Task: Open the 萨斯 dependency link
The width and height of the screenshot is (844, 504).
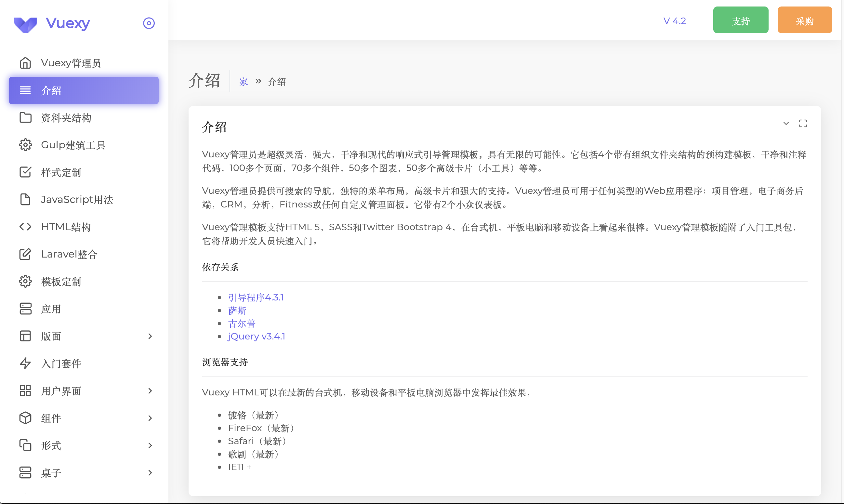Action: [x=237, y=311]
